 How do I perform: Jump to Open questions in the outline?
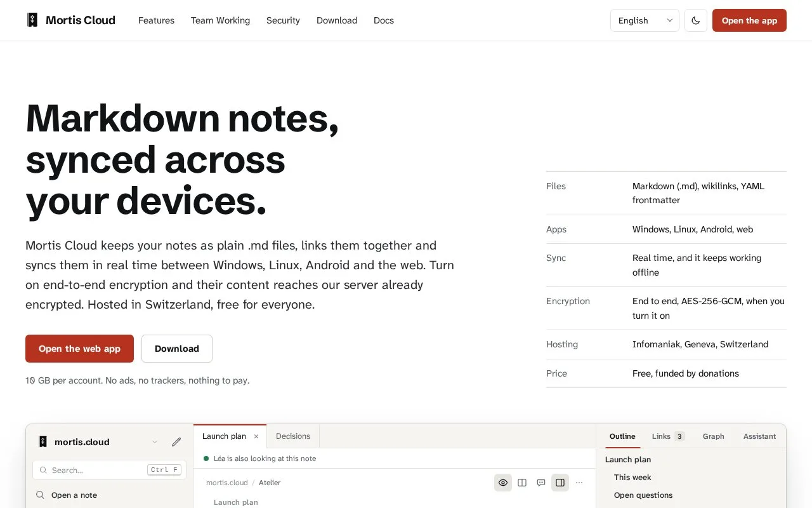[643, 495]
